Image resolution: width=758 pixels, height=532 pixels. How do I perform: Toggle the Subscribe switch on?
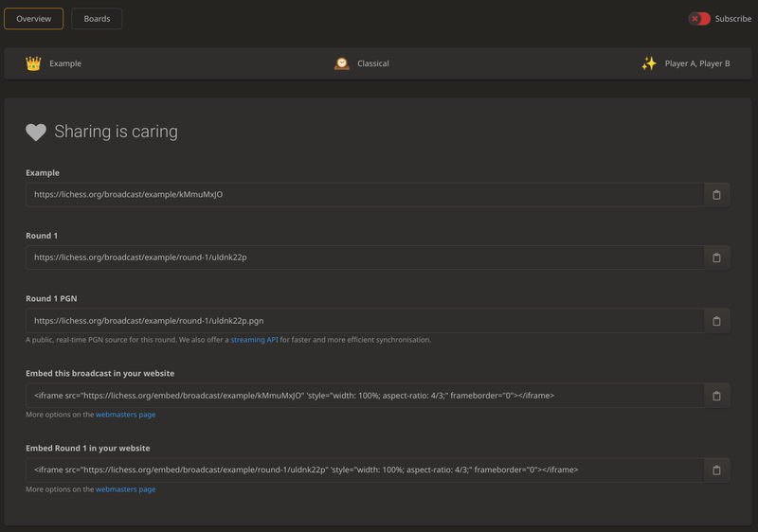click(x=699, y=19)
